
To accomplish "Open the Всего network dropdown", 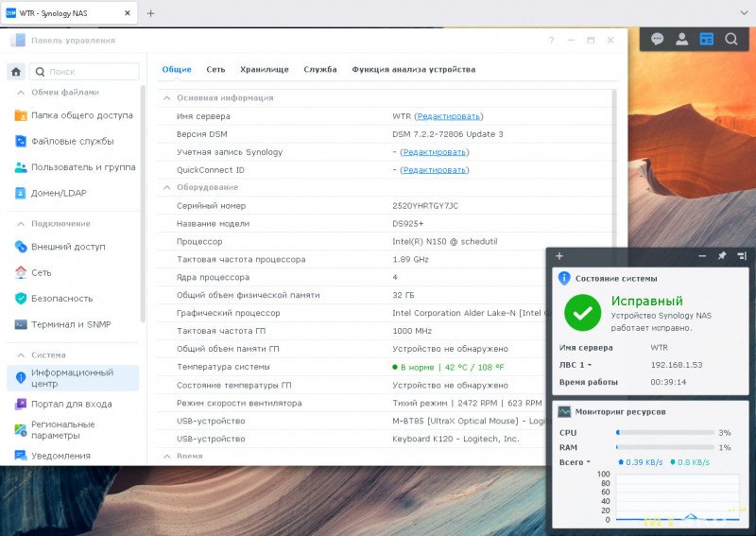I will [x=575, y=462].
